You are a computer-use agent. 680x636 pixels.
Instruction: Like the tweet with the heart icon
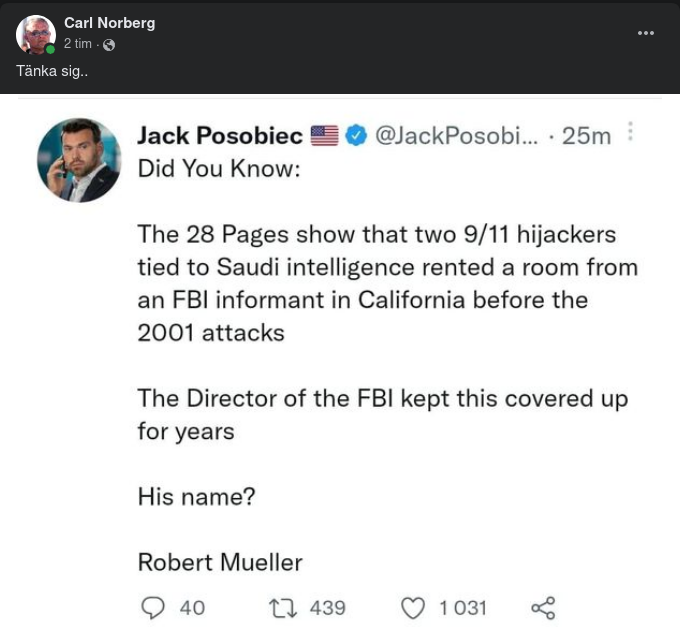tap(412, 607)
